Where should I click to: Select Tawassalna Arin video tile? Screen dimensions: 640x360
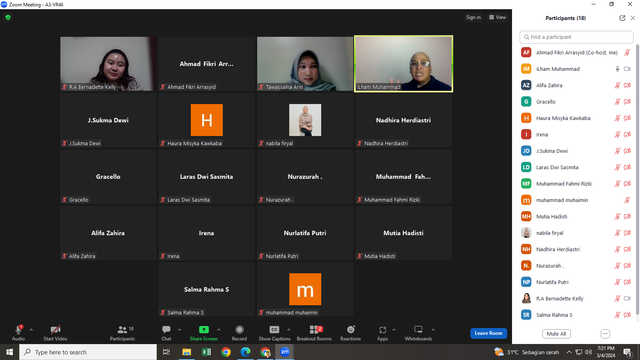305,64
